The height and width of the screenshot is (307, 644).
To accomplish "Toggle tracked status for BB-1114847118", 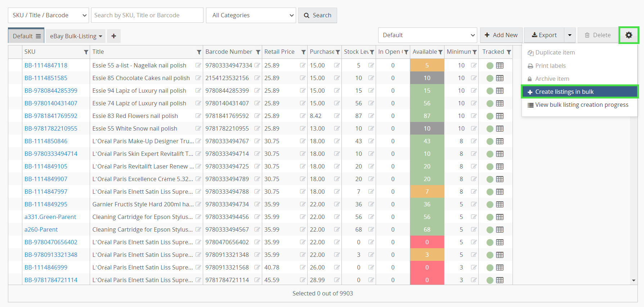I will (x=490, y=65).
